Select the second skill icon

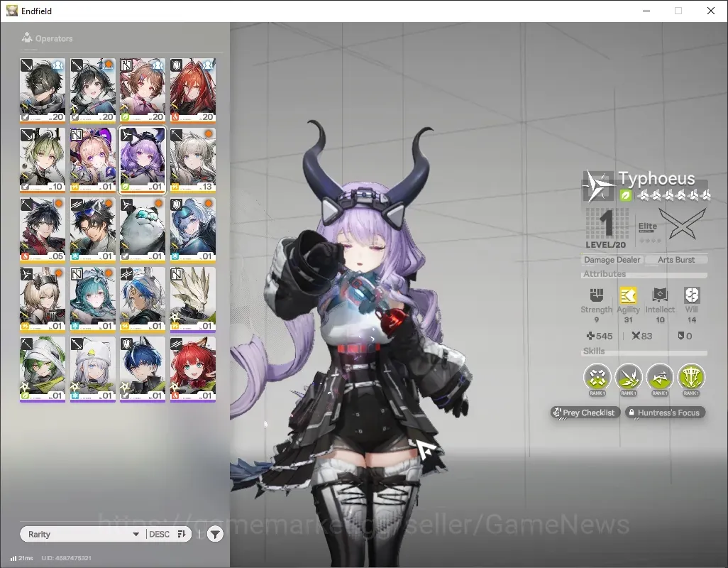pyautogui.click(x=628, y=377)
